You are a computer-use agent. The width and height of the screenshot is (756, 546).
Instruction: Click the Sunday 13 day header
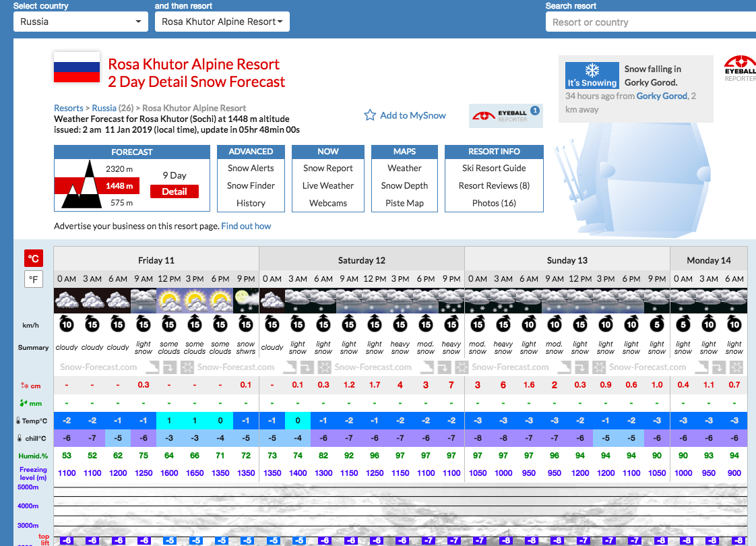pyautogui.click(x=567, y=260)
